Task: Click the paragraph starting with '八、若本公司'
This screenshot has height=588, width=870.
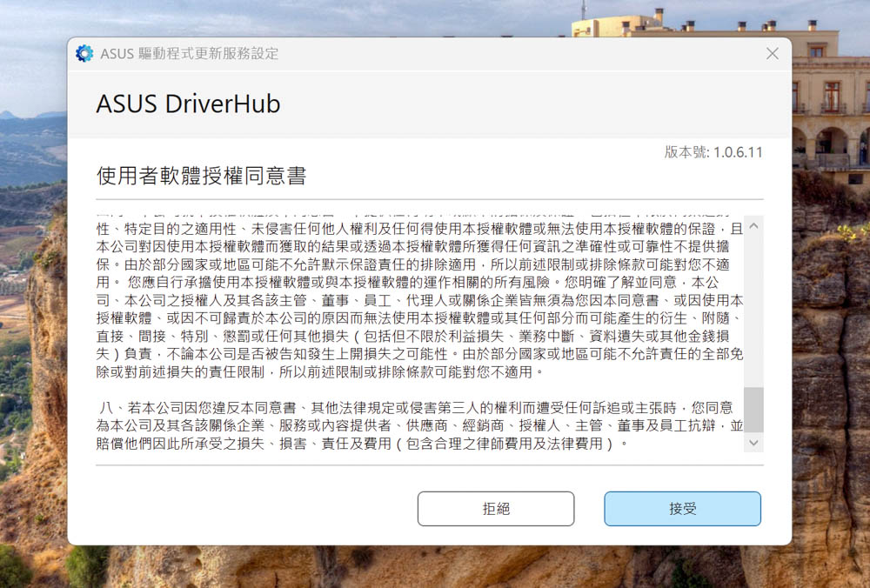Action: (414, 408)
